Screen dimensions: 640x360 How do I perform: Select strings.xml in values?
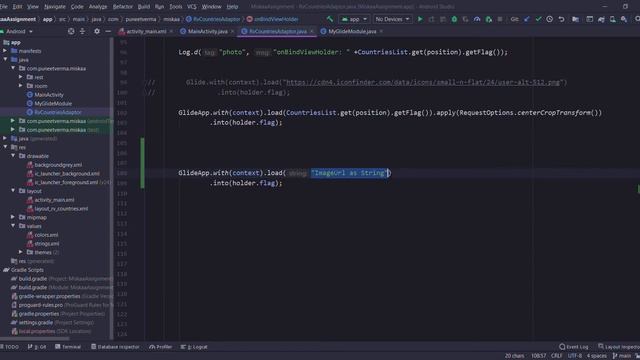pos(47,244)
